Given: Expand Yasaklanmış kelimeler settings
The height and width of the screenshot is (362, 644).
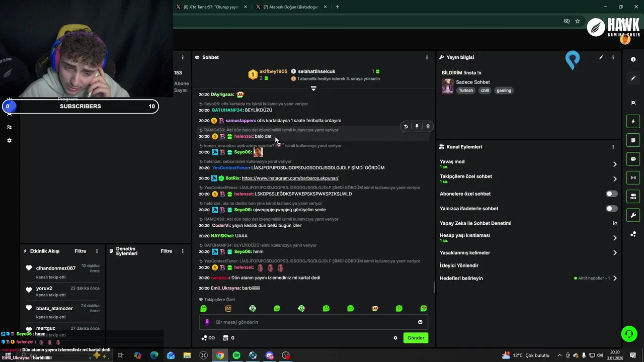Looking at the screenshot, I should point(615,253).
